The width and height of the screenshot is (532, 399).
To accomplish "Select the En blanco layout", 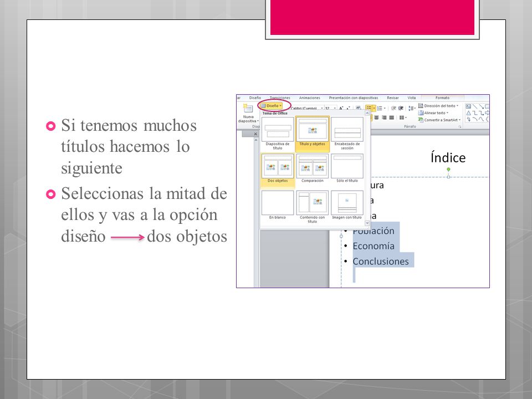I will pyautogui.click(x=278, y=205).
